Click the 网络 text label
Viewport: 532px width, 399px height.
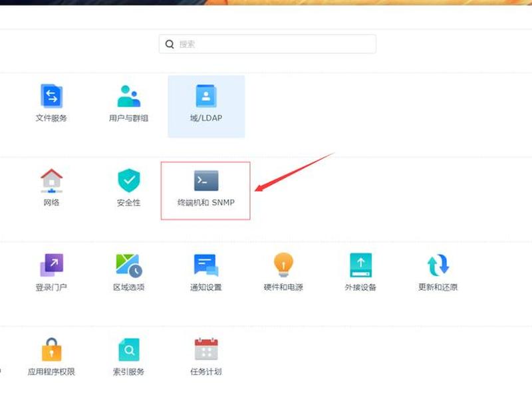point(51,203)
